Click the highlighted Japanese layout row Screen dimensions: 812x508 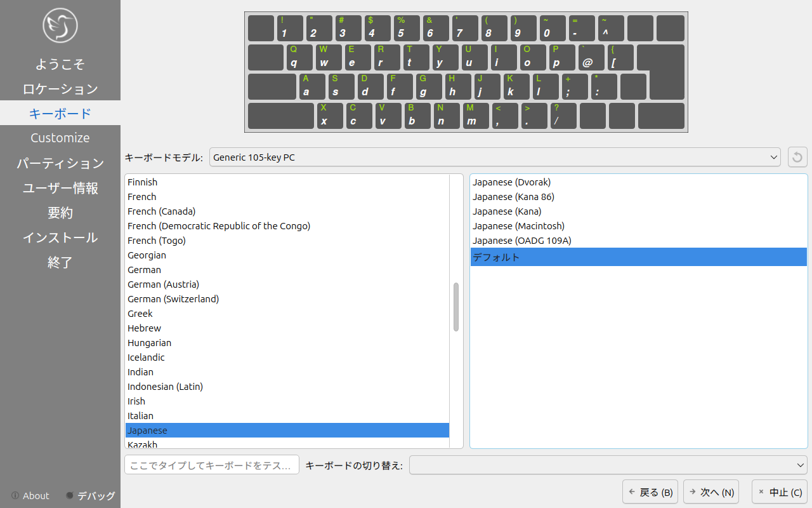pyautogui.click(x=287, y=431)
